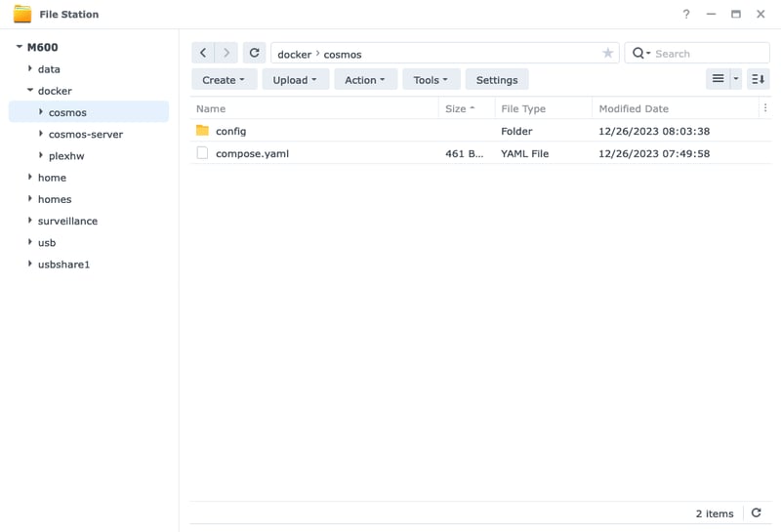Select the compose.yaml file
The image size is (781, 532).
tap(252, 153)
